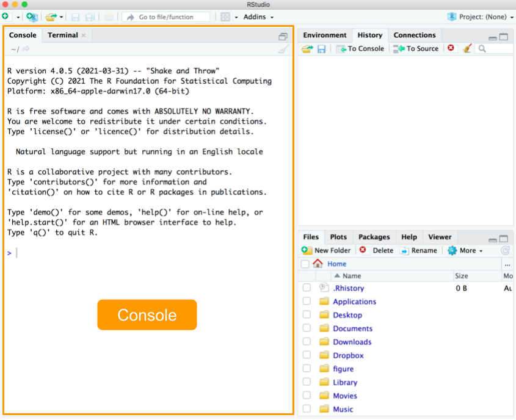Switch to the Files tab
Screen dimensions: 516x420
coord(311,237)
